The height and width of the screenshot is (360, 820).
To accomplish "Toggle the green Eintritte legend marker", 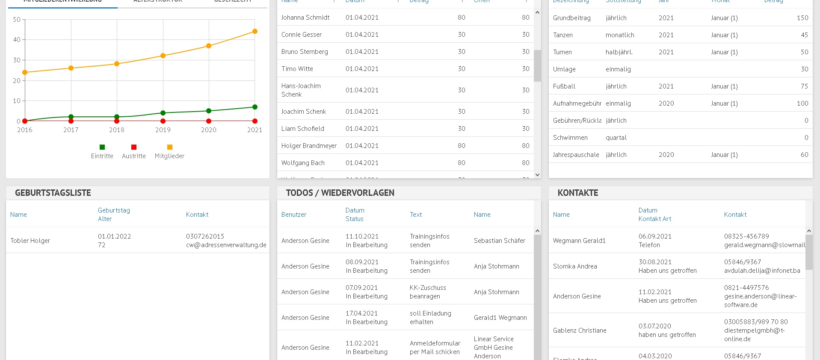I will tap(102, 148).
